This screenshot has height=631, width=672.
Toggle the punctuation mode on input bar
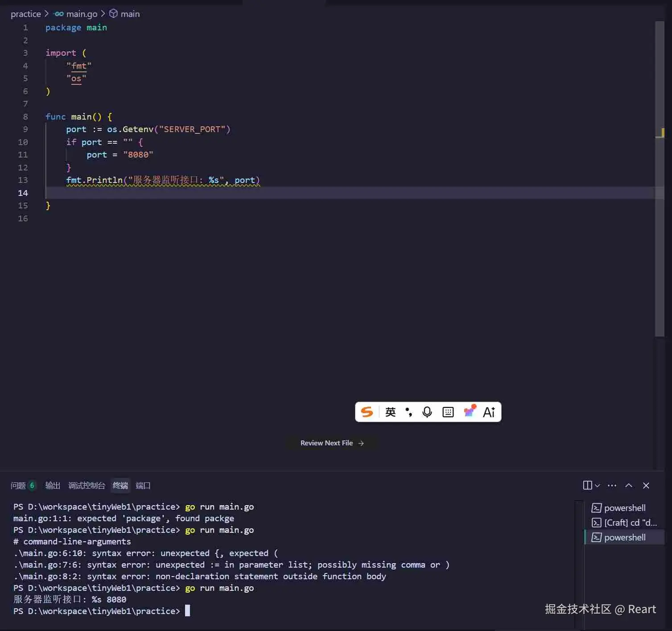click(409, 412)
